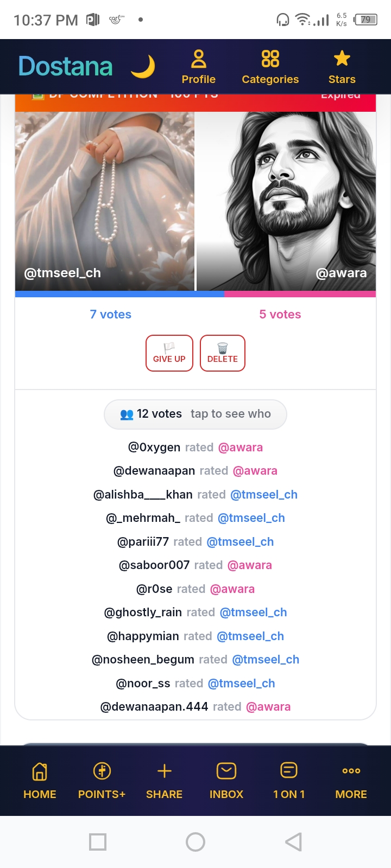Expand '12 votes tap to see who'
391x868 pixels.
195,414
